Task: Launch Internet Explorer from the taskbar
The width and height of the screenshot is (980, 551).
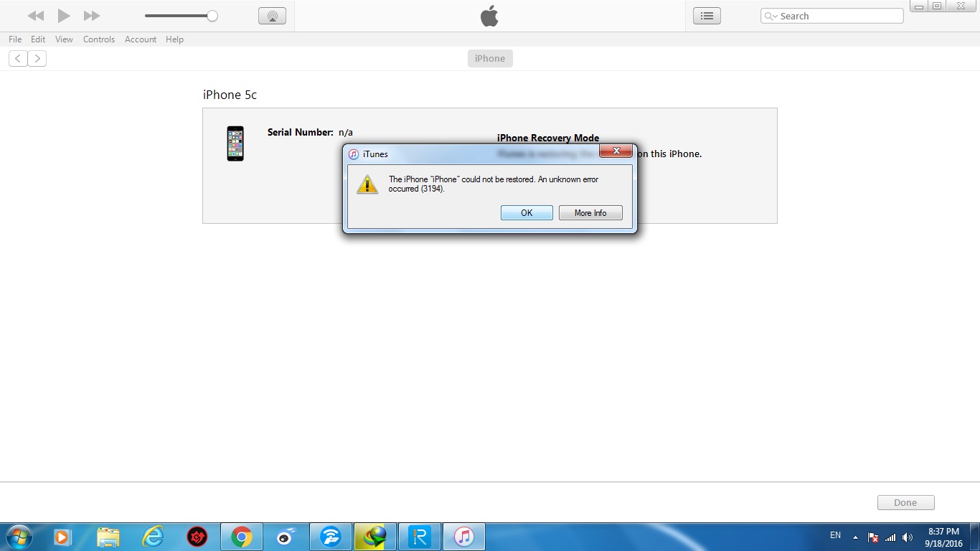Action: 153,537
